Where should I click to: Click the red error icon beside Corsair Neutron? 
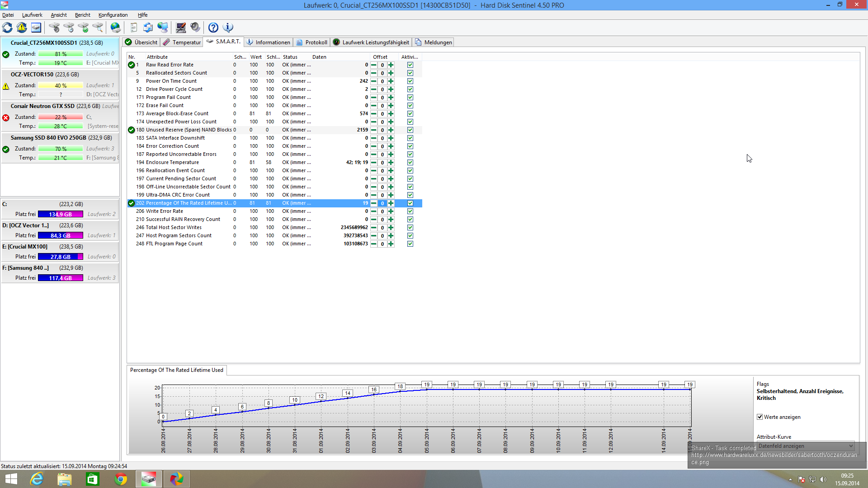(6, 117)
